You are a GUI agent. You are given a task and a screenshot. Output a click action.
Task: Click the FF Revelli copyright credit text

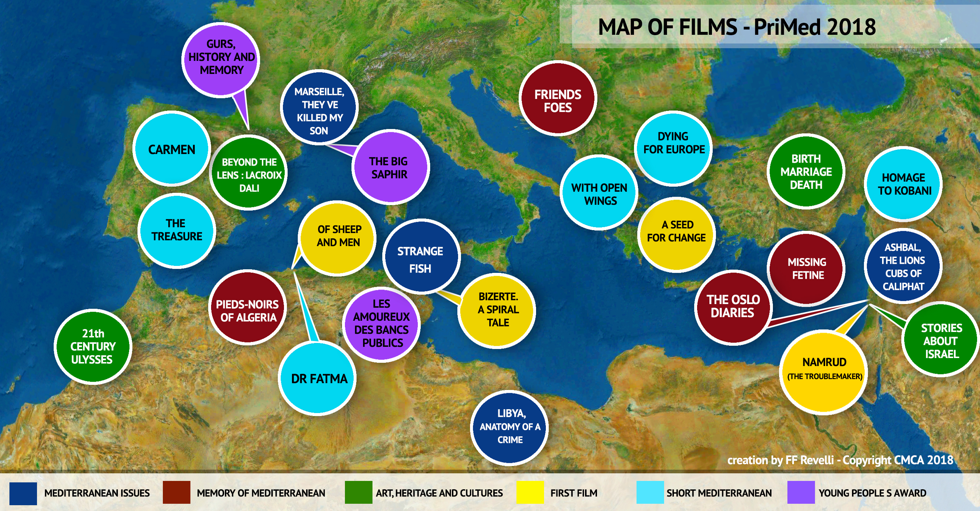pyautogui.click(x=840, y=460)
